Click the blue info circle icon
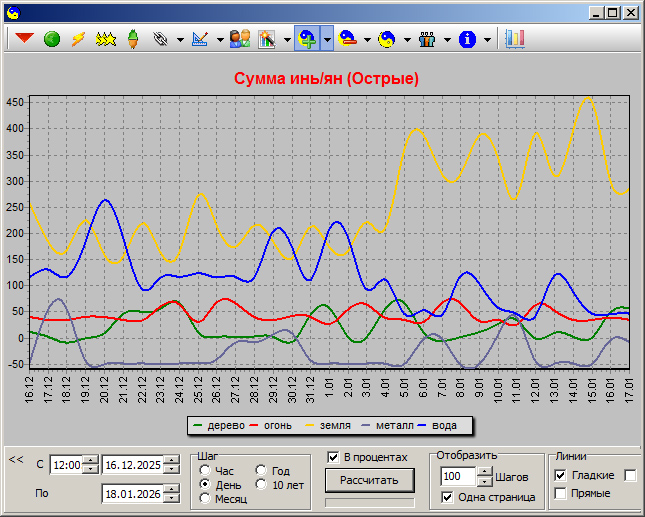 pos(467,39)
